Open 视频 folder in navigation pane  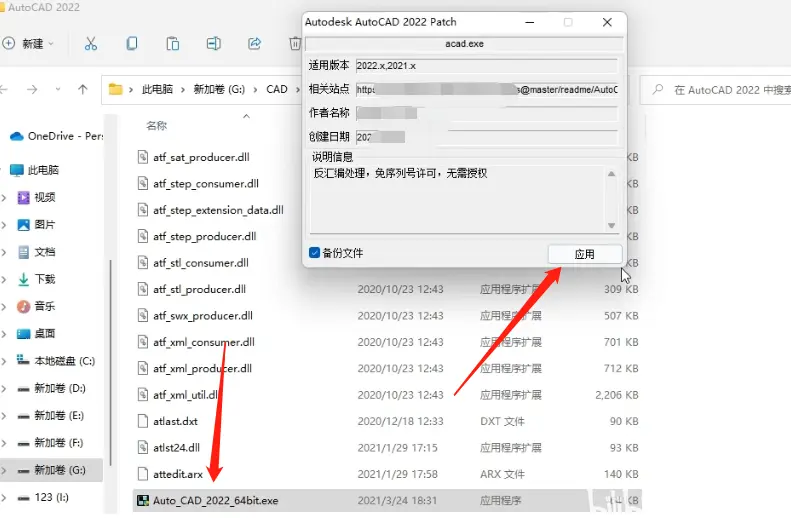point(36,197)
